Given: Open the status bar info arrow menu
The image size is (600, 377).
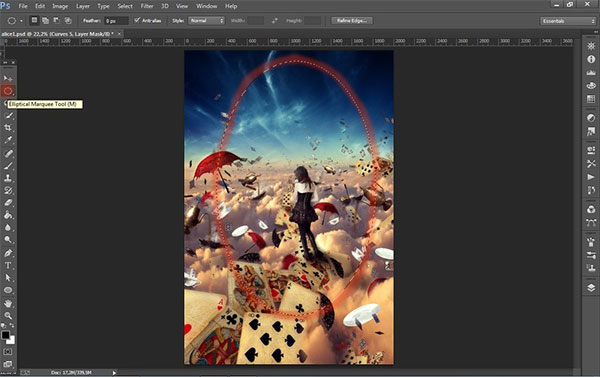Looking at the screenshot, I should pos(114,372).
